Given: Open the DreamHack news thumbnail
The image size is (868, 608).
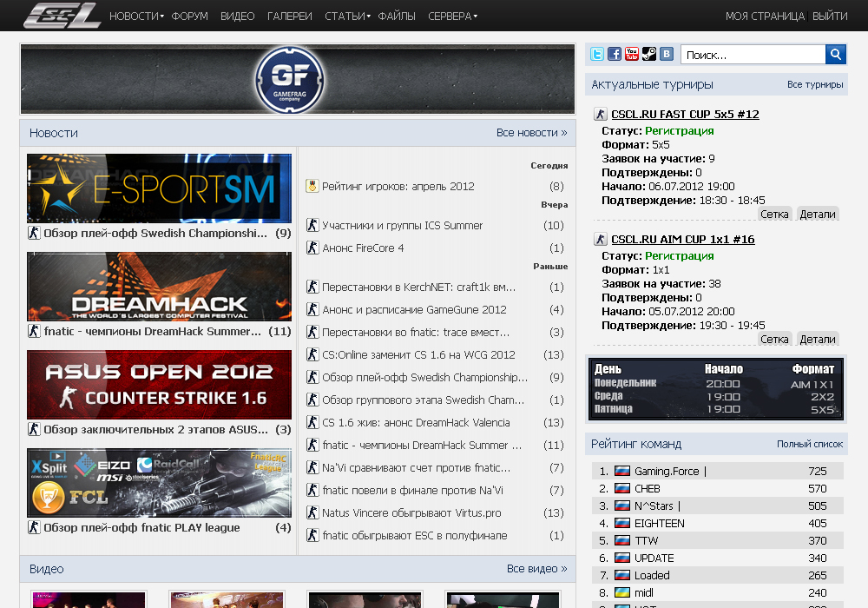Looking at the screenshot, I should pos(160,287).
